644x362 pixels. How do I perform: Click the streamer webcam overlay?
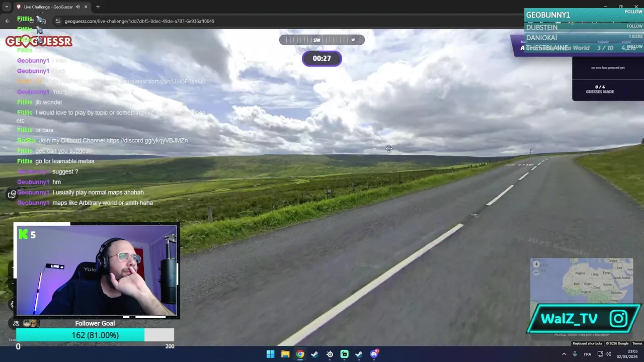97,270
